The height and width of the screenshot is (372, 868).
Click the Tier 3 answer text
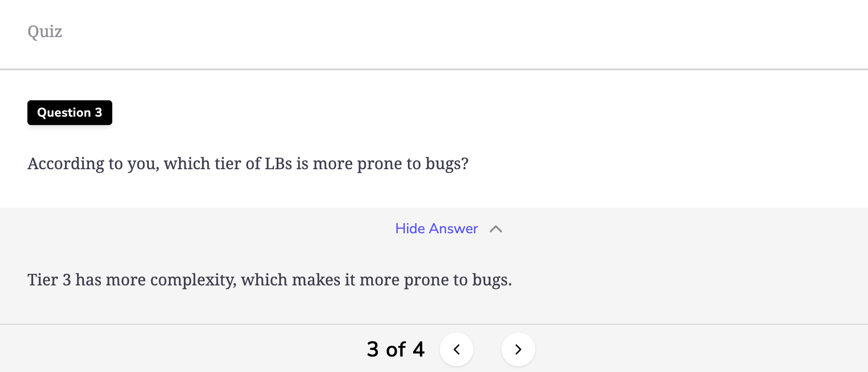click(270, 280)
